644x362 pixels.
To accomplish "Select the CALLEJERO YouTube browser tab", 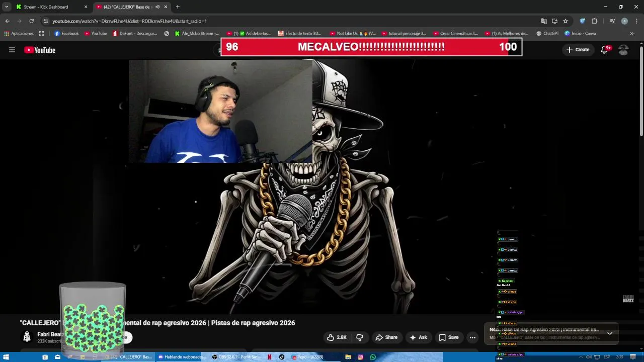I will pos(132,7).
